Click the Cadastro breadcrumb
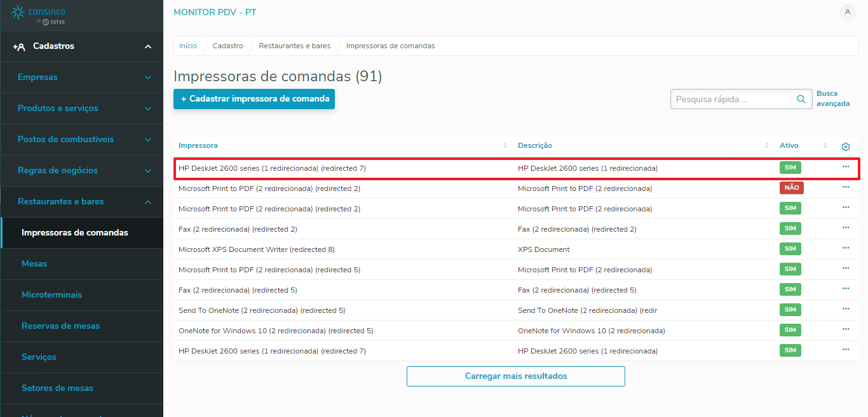Image resolution: width=868 pixels, height=417 pixels. point(227,46)
